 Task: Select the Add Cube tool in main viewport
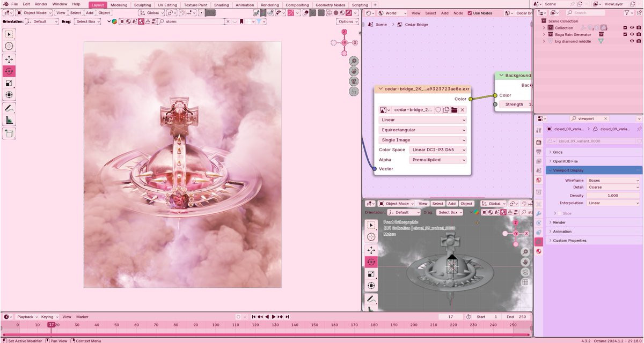click(9, 133)
